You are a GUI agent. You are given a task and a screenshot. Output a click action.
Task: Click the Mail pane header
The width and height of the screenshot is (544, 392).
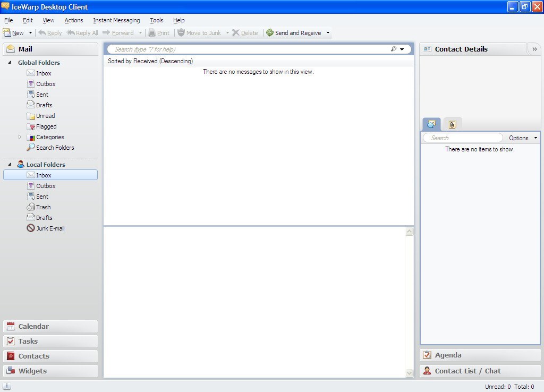click(x=50, y=49)
